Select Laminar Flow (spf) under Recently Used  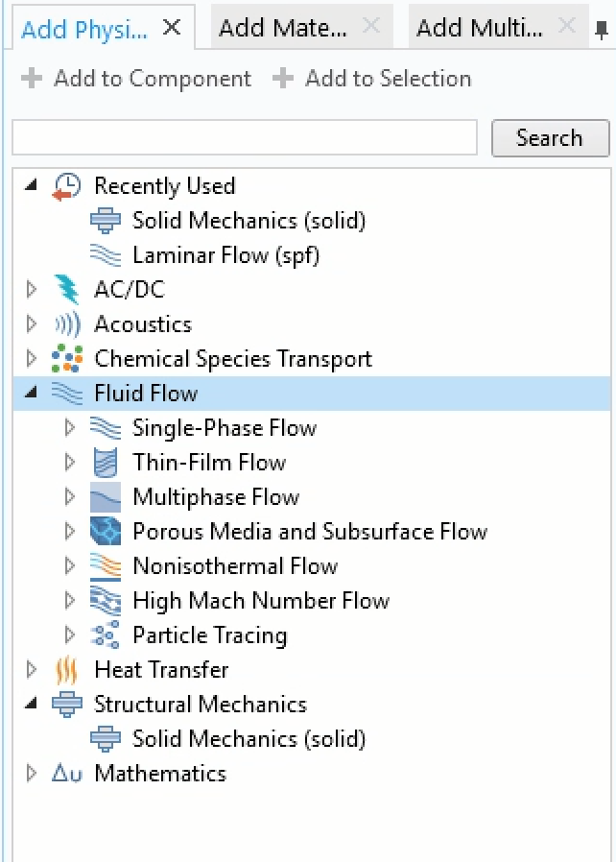coord(225,255)
